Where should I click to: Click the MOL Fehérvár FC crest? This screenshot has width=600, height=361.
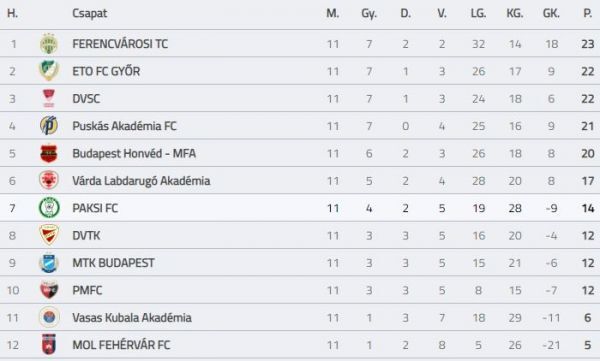pyautogui.click(x=49, y=345)
